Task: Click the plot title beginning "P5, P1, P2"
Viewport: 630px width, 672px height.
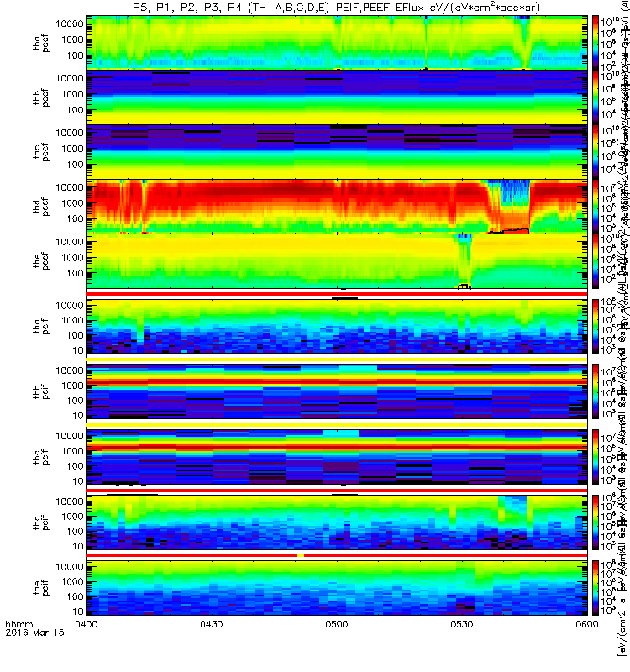Action: tap(337, 8)
